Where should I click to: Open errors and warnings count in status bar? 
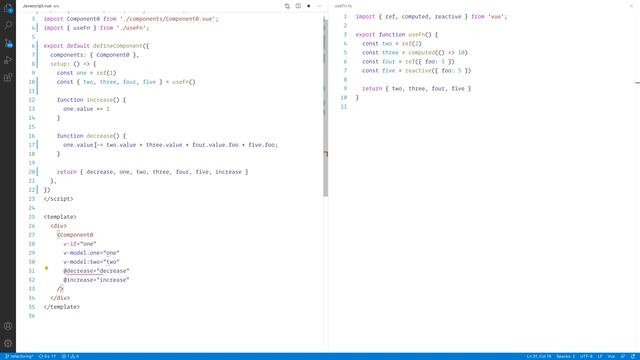point(70,356)
